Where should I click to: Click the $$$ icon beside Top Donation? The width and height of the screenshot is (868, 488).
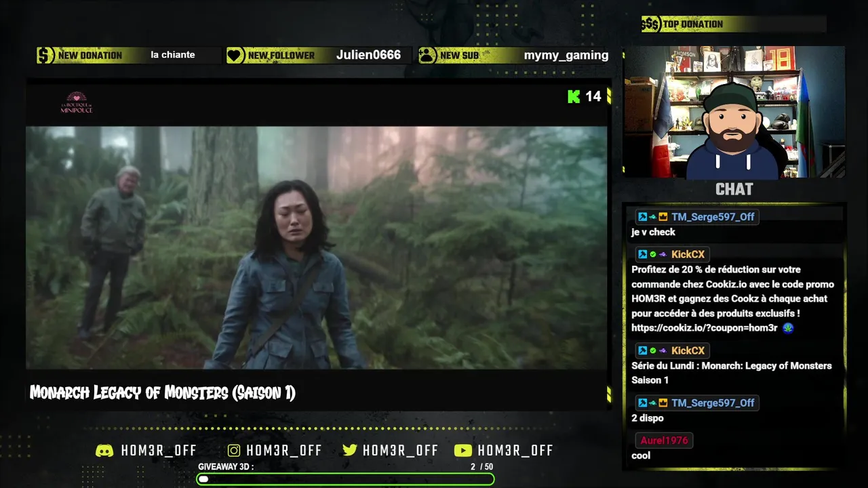coord(650,24)
